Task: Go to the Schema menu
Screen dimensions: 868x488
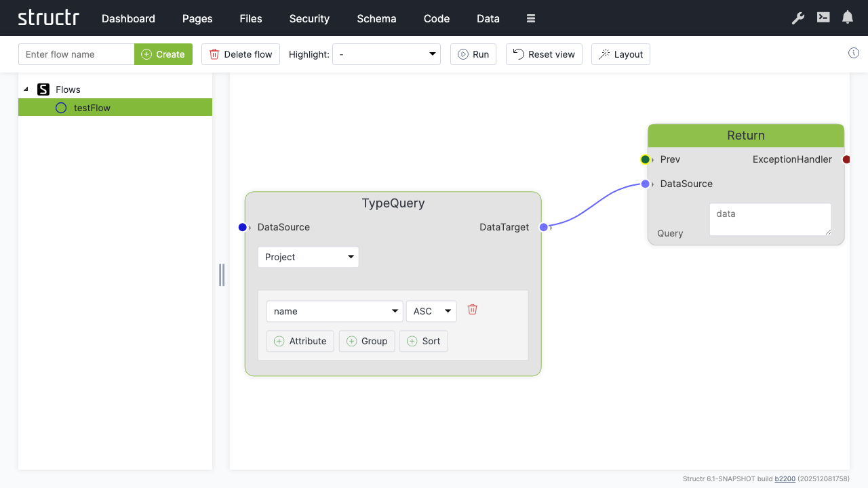Action: coord(376,18)
